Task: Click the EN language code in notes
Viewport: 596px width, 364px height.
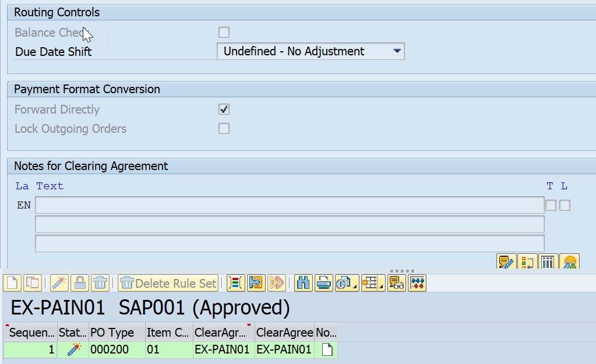Action: [x=23, y=205]
